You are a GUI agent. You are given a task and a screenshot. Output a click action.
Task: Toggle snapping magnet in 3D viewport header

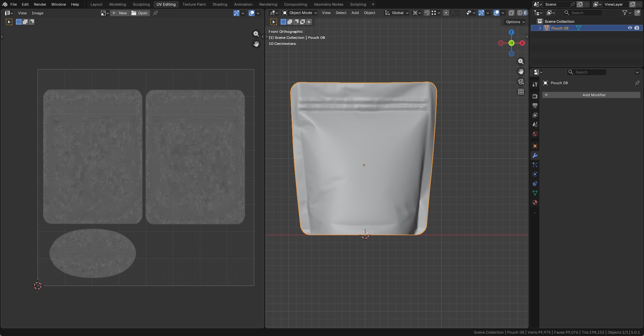click(x=427, y=13)
